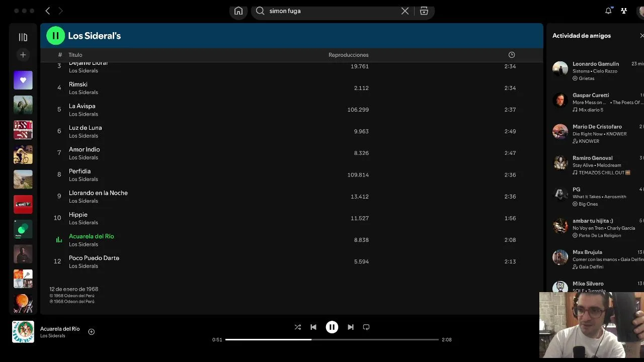The image size is (644, 362).
Task: Toggle repeat mode
Action: click(x=366, y=327)
